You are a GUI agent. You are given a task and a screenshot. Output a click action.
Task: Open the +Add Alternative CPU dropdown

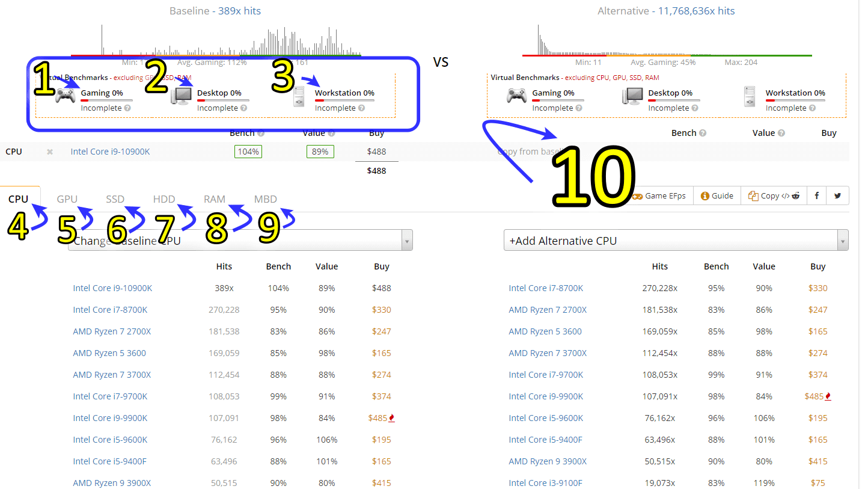[x=676, y=241]
